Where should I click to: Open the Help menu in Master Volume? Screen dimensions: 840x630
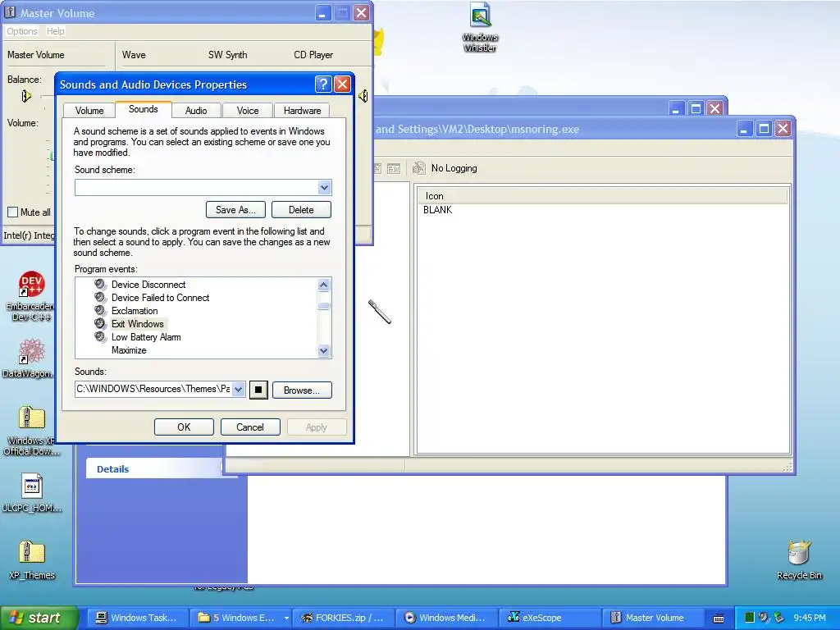(55, 31)
